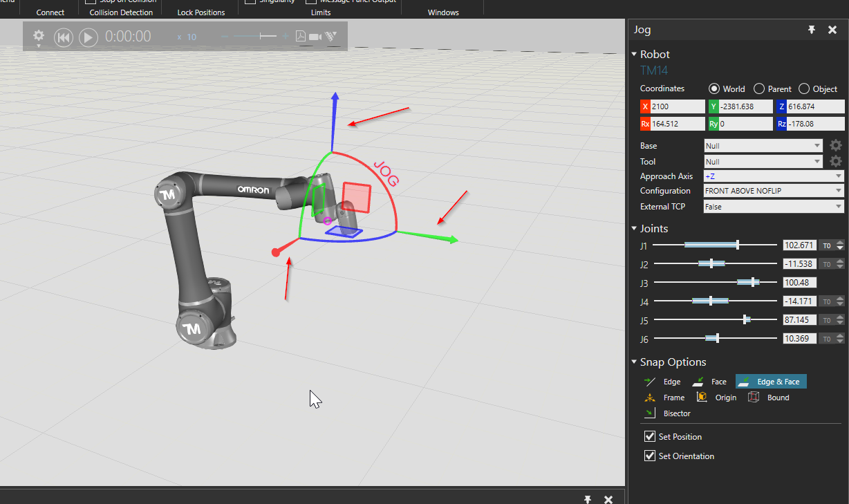Click the green plane square on the gizmo
This screenshot has height=504, width=849.
tap(318, 200)
